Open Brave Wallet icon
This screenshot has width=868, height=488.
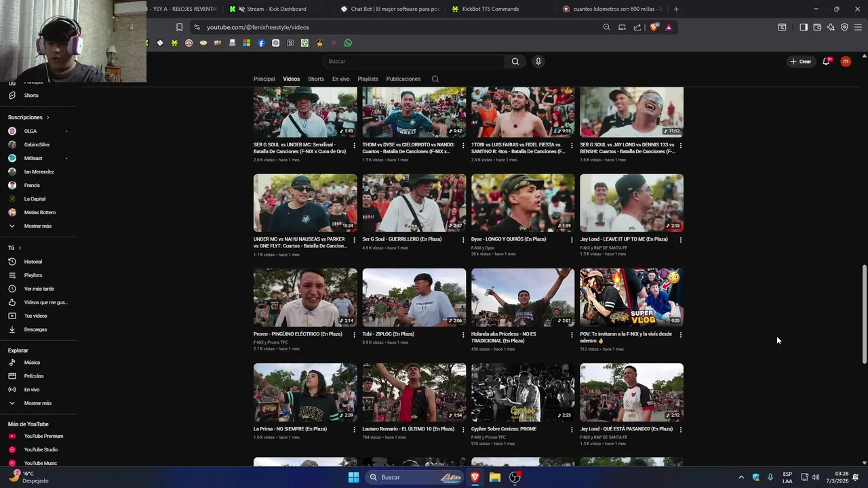pos(817,27)
